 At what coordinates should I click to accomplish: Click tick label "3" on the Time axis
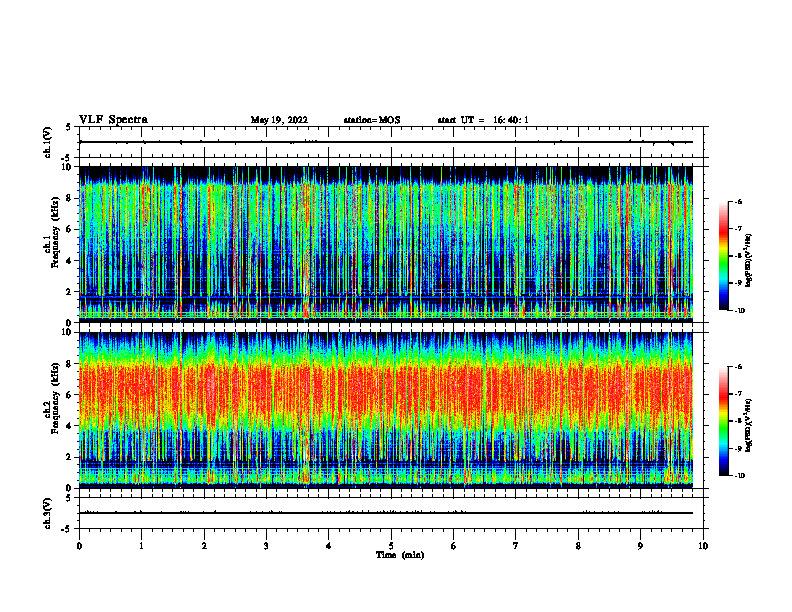(x=266, y=546)
